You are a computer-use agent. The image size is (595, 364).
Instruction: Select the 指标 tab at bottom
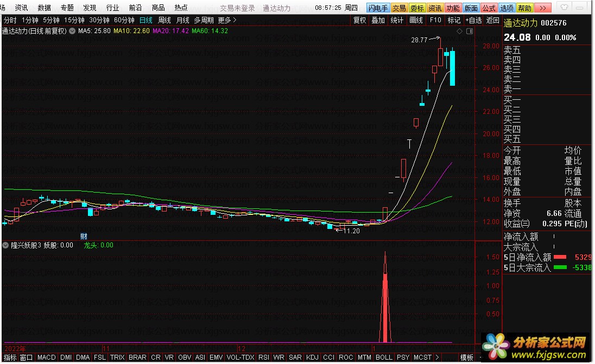10,357
